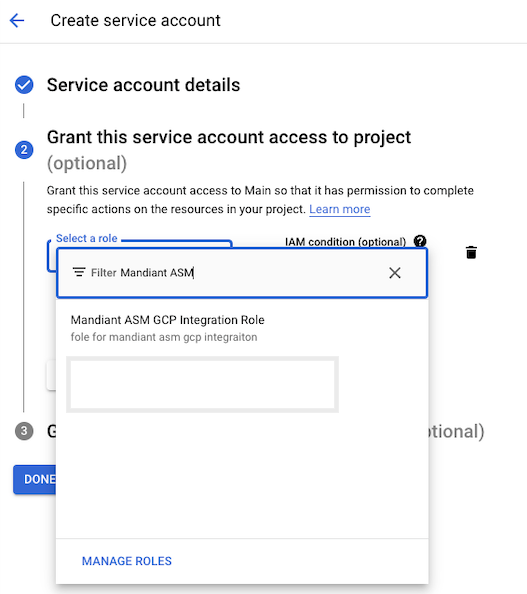Open the Learn more link
527x594 pixels.
point(339,209)
